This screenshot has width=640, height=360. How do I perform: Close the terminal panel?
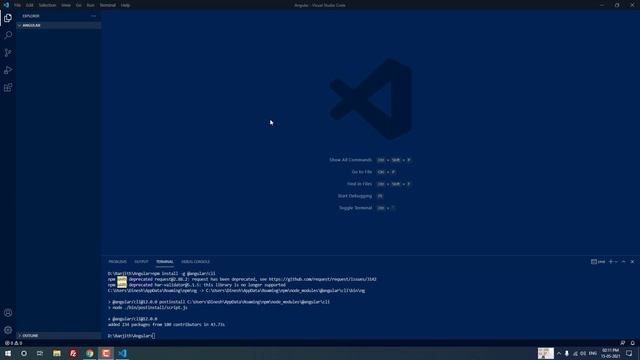[x=632, y=262]
